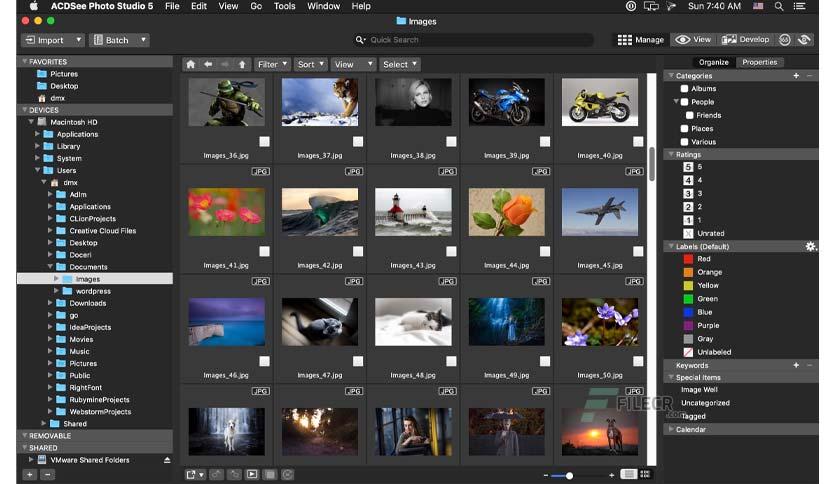Open the Apple menu

(34, 6)
